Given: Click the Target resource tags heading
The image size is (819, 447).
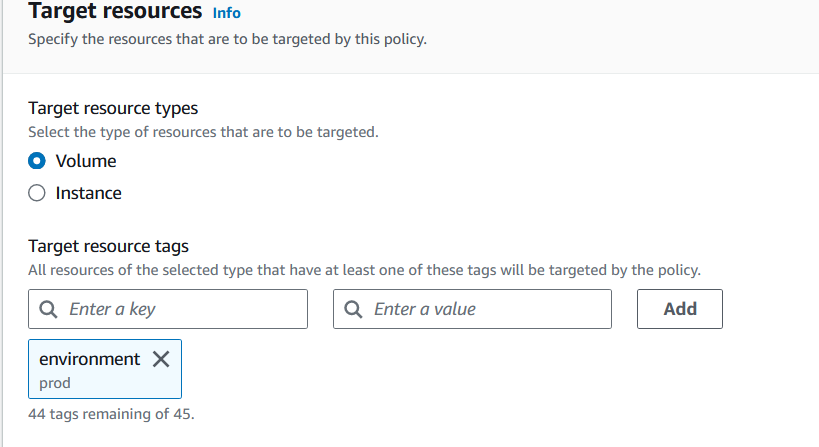Looking at the screenshot, I should click(108, 246).
